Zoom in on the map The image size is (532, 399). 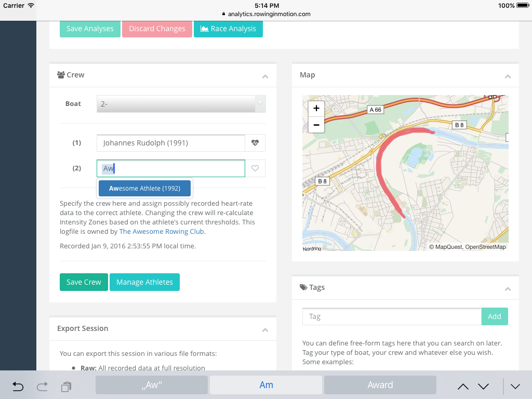coord(316,109)
